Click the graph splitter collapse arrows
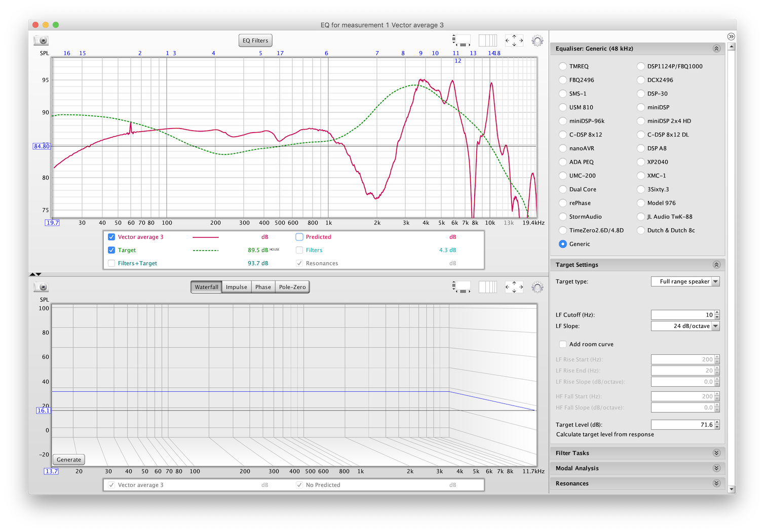 tap(35, 274)
